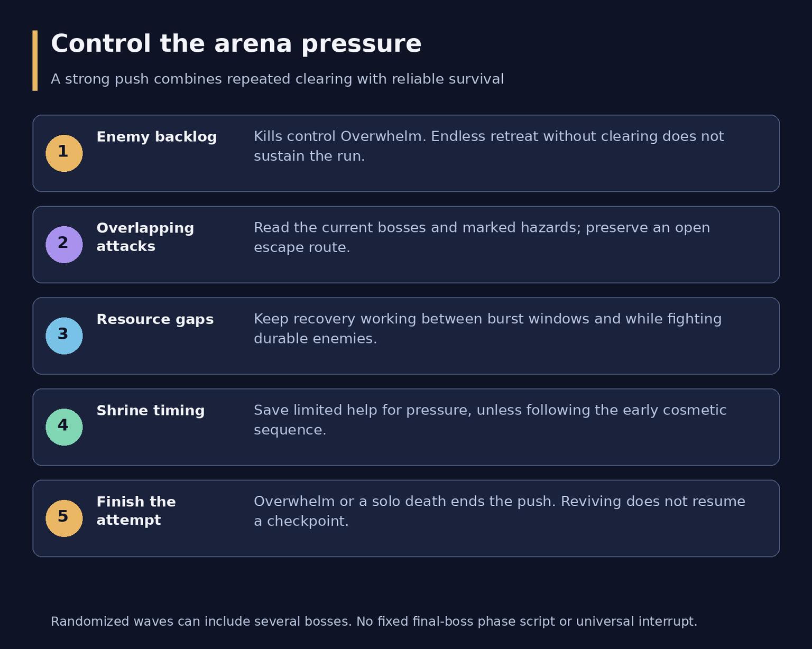Select the Finish the attempt heading
This screenshot has height=649, width=812.
point(136,511)
